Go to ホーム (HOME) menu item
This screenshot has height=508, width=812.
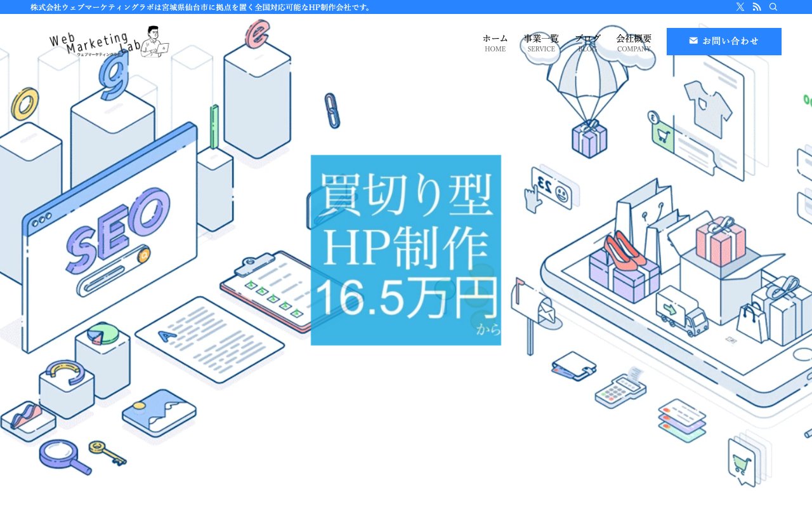tap(495, 42)
